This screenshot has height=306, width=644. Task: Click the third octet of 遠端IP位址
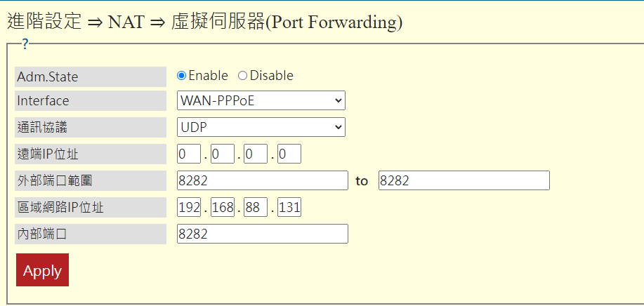pos(256,154)
